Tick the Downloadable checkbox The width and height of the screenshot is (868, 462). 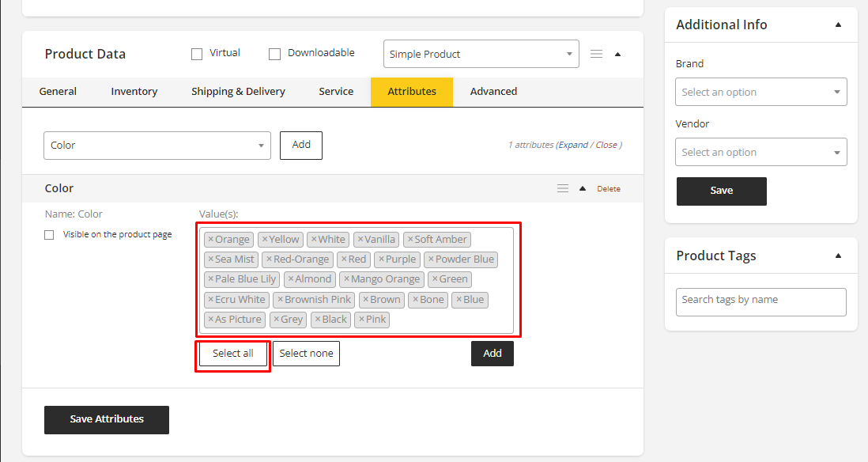point(275,55)
